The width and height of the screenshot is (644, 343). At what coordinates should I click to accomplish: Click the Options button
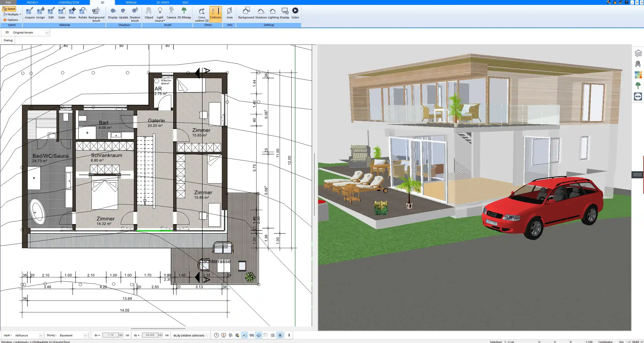[11, 20]
